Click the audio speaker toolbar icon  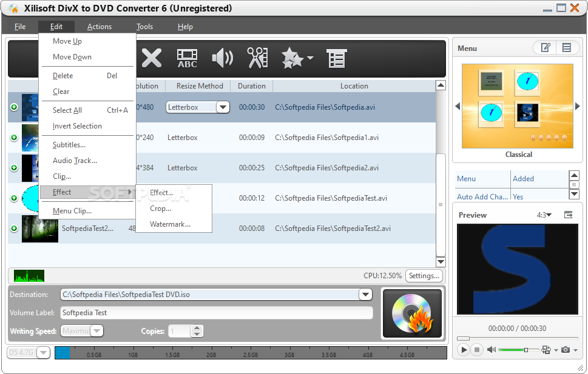[x=222, y=58]
